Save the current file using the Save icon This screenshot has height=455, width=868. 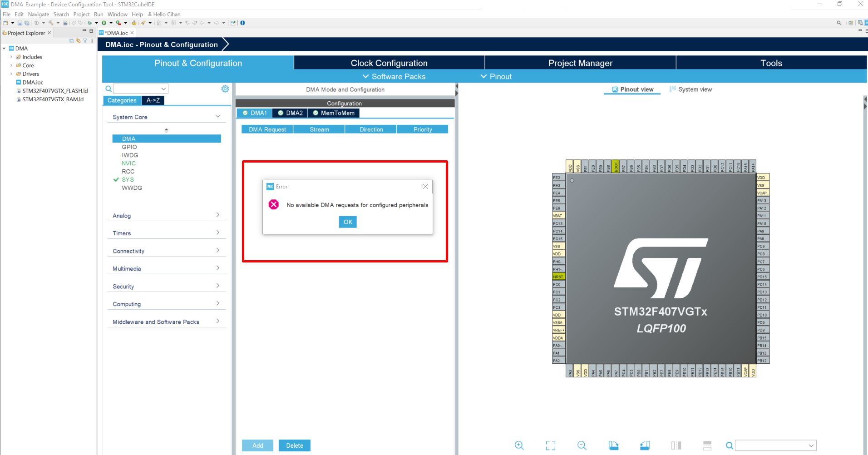pos(20,23)
